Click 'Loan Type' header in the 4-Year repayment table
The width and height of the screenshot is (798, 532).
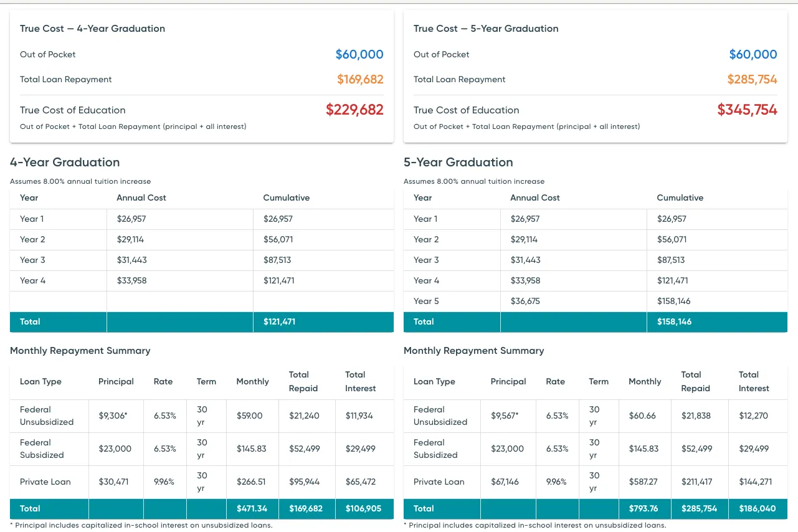40,382
